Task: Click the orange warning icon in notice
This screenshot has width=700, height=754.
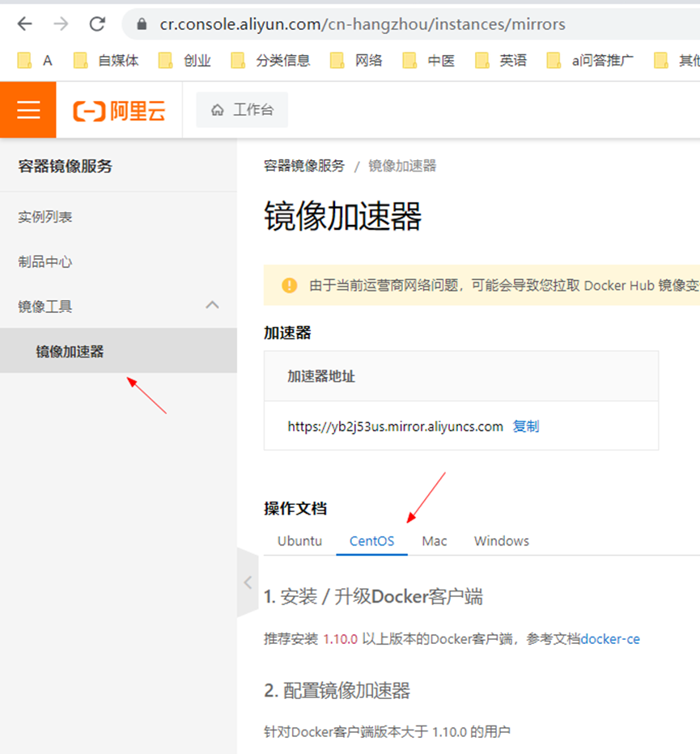Action: [289, 285]
